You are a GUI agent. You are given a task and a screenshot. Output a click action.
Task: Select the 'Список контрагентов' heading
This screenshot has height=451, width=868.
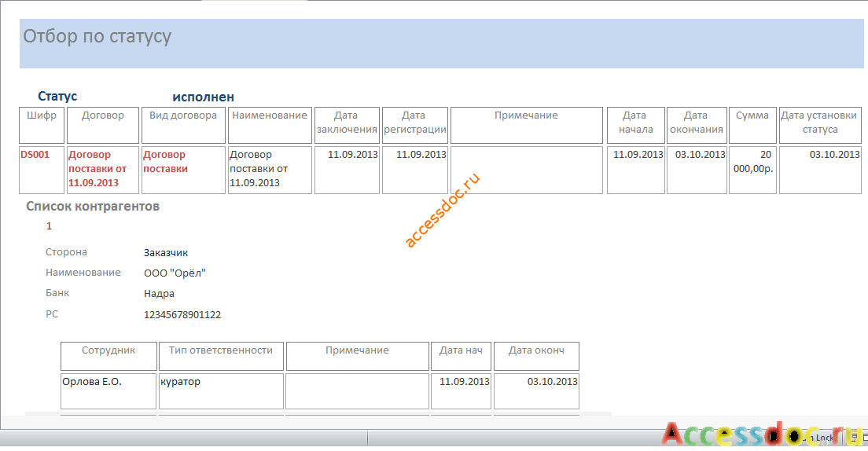click(x=93, y=207)
